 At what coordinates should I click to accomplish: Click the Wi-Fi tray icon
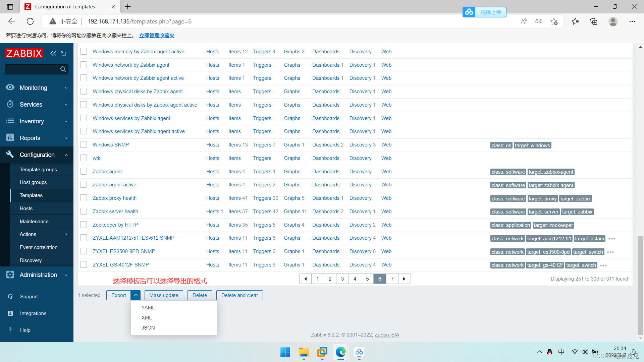pos(575,352)
